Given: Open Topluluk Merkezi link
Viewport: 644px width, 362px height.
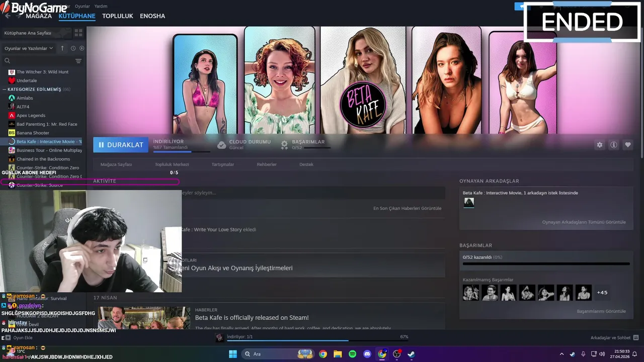Looking at the screenshot, I should 172,164.
